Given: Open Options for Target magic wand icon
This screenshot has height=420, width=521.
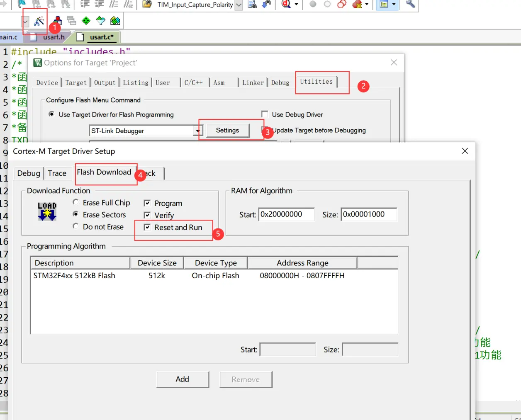Looking at the screenshot, I should [x=39, y=21].
